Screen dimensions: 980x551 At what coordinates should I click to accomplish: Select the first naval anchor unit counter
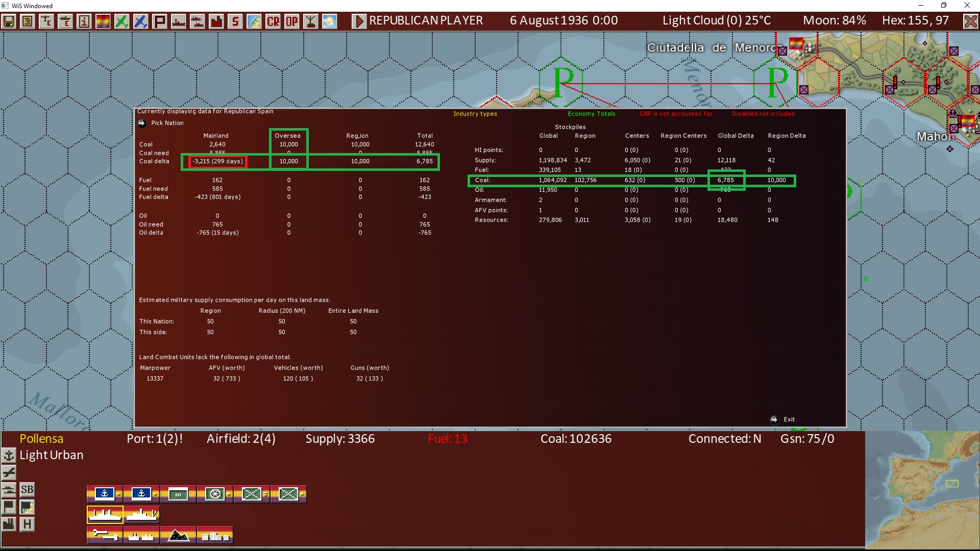coord(105,494)
